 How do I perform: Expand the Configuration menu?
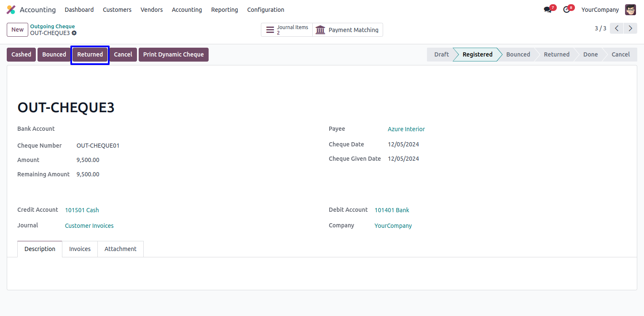(x=266, y=10)
